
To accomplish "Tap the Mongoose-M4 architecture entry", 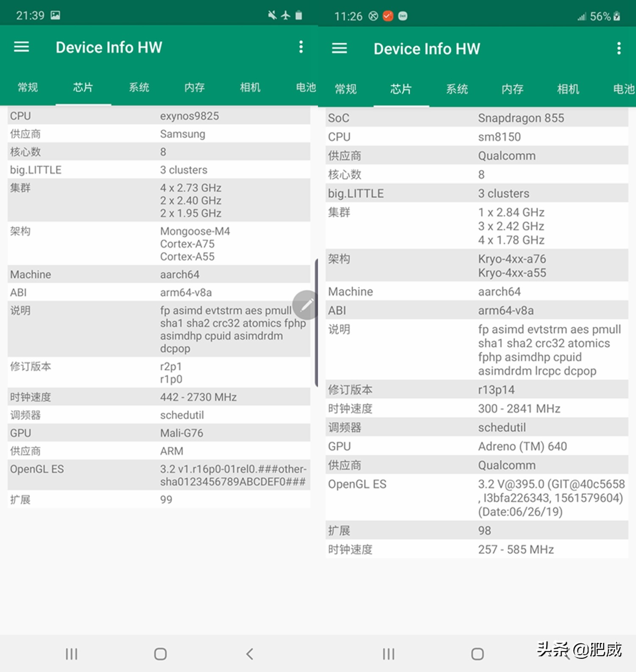I will (x=195, y=231).
